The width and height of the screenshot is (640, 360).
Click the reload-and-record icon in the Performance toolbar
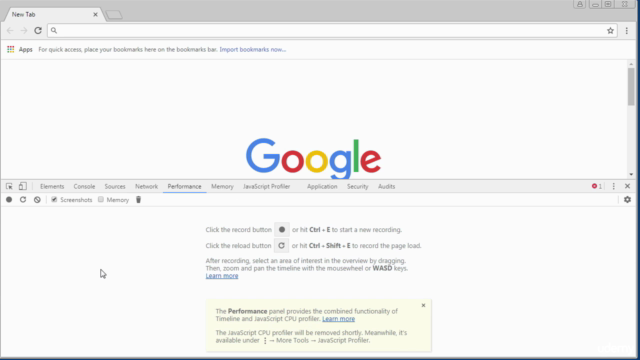click(23, 200)
